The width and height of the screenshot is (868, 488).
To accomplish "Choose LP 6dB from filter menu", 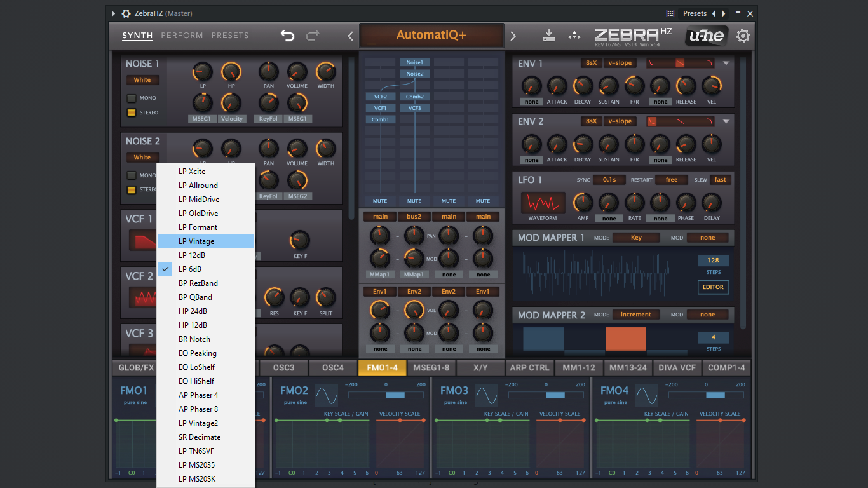I will click(206, 269).
